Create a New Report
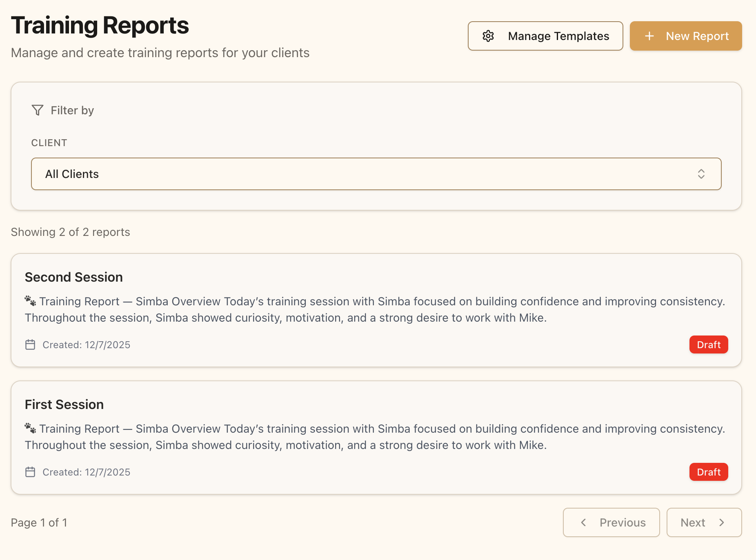The image size is (756, 560). (686, 36)
